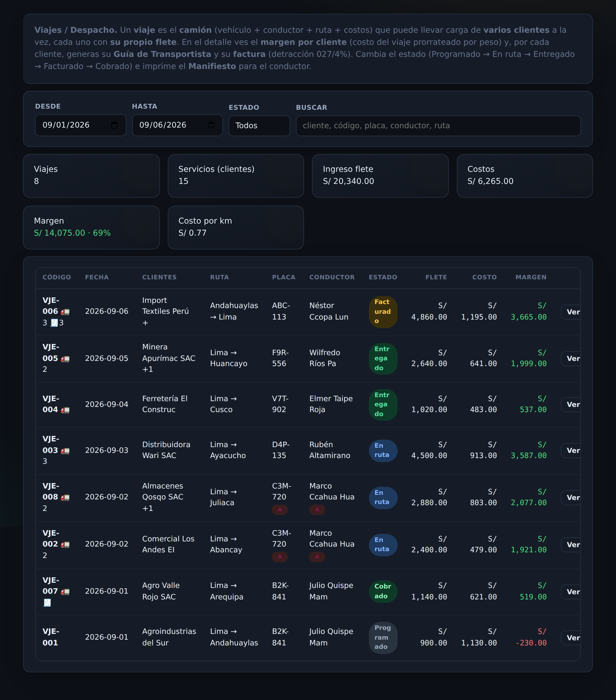Image resolution: width=616 pixels, height=700 pixels.
Task: Open the Ver button for VJE-004
Action: pyautogui.click(x=571, y=404)
